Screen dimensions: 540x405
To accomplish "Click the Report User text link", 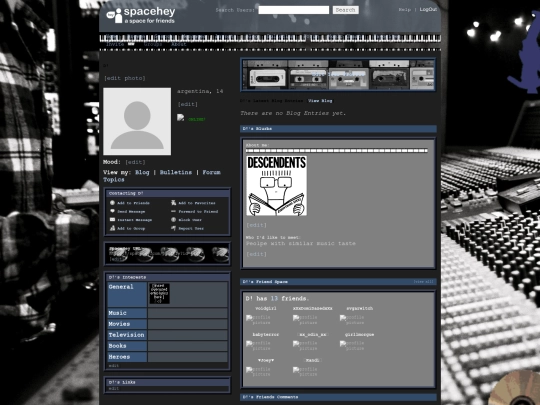I will pos(191,228).
